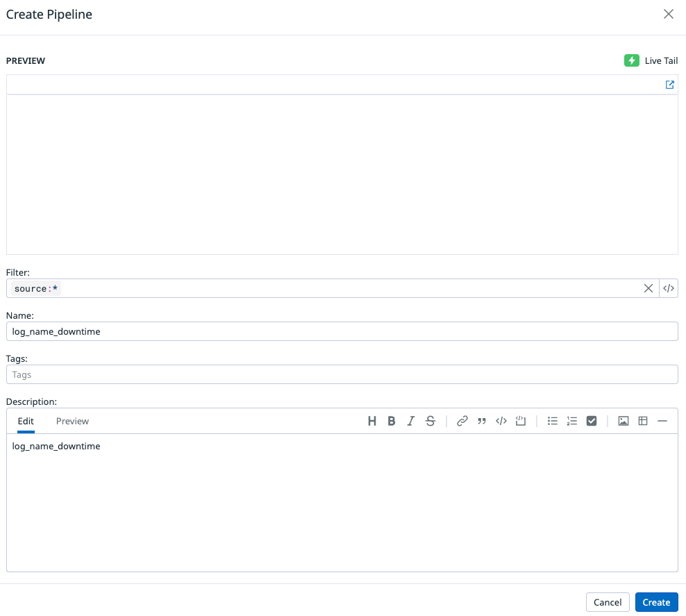Insert an image into the description
The width and height of the screenshot is (686, 616).
[624, 421]
